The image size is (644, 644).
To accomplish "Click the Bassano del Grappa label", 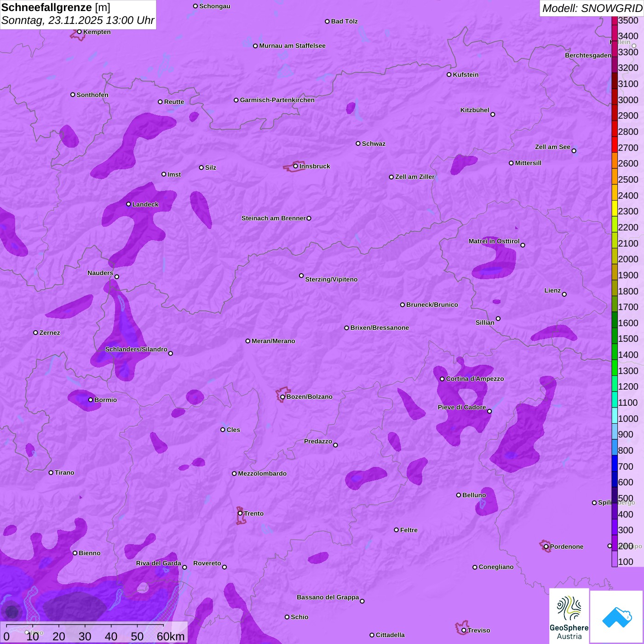I will 328,597.
